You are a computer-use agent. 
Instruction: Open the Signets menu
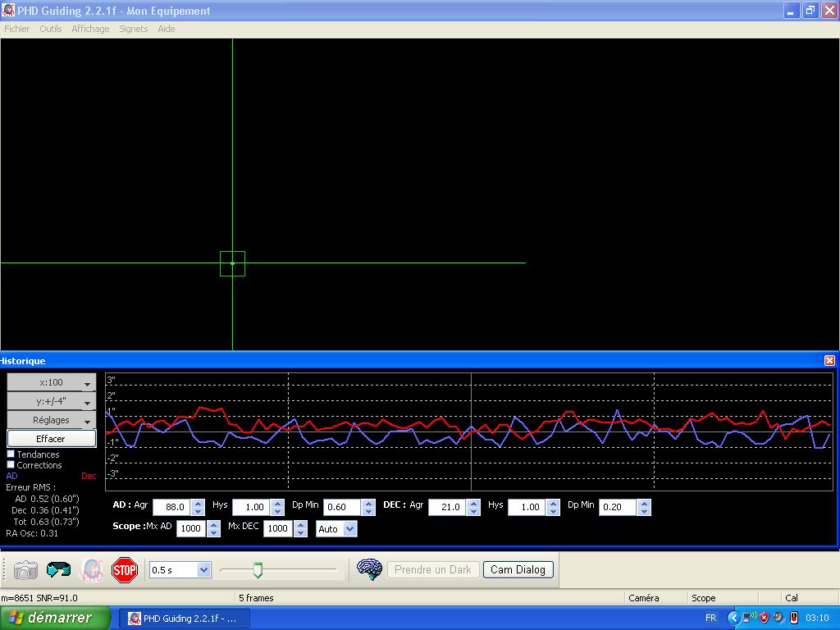tap(134, 29)
